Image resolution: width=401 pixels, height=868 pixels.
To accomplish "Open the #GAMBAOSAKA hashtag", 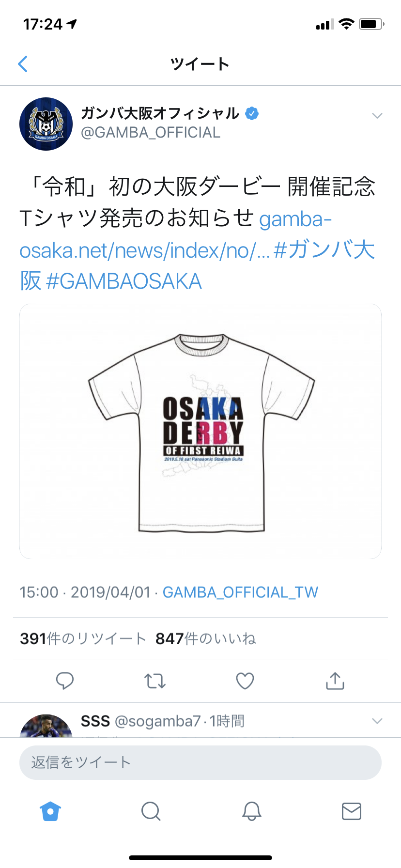I will (123, 281).
